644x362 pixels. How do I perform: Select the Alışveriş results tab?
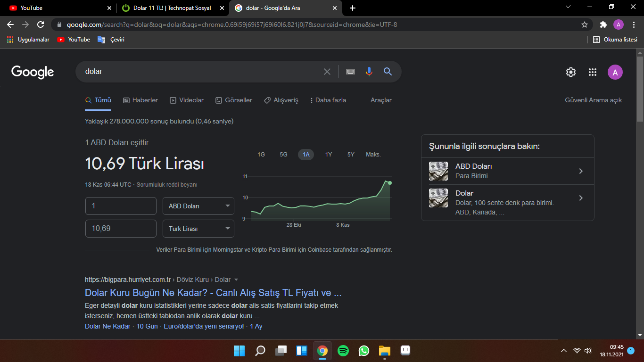[281, 100]
